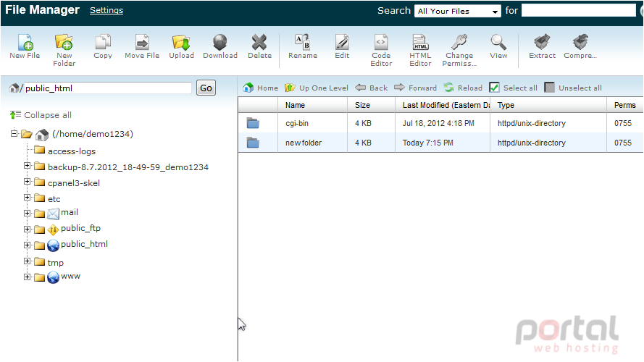Click the newfolder folder icon
Viewport: 644px width, 362px height.
[x=253, y=143]
